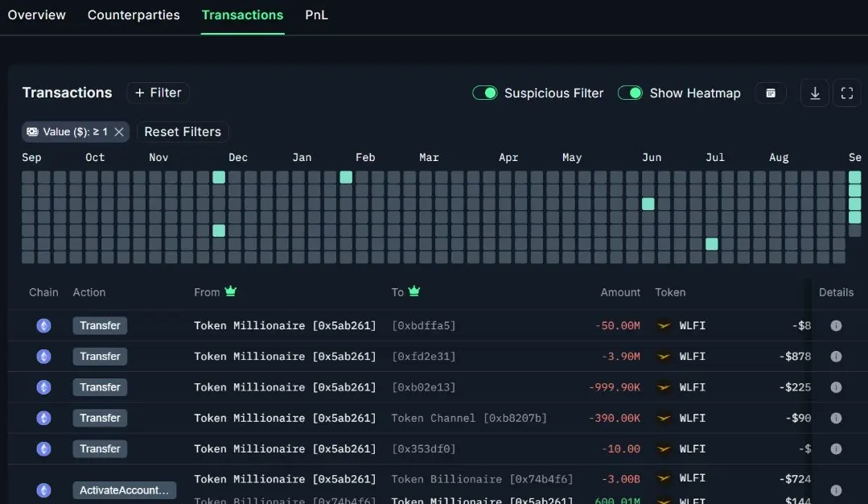The image size is (868, 504).
Task: Click the ActivateAccount... action badge
Action: pos(124,490)
